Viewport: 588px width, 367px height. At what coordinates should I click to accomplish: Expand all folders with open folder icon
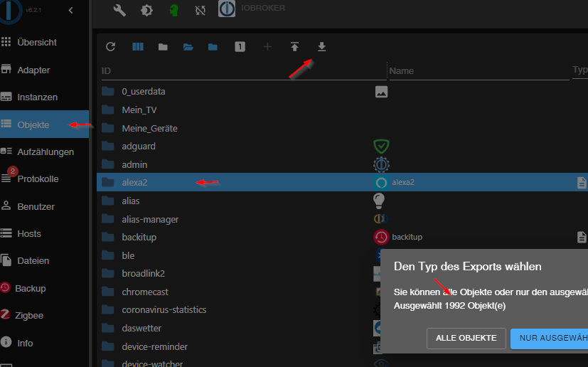coord(188,47)
